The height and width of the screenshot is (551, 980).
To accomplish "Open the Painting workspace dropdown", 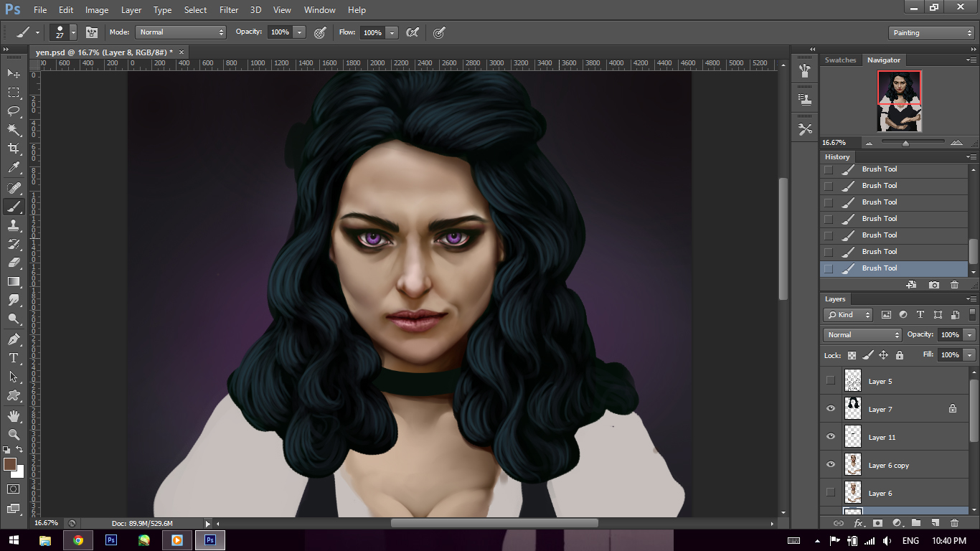I will coord(930,33).
